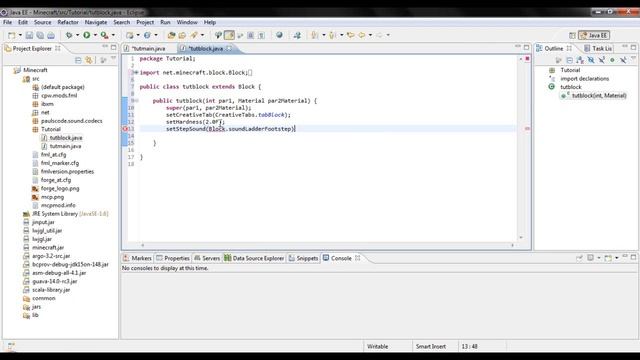
Task: Switch to the Java EE perspective
Action: pos(594,36)
